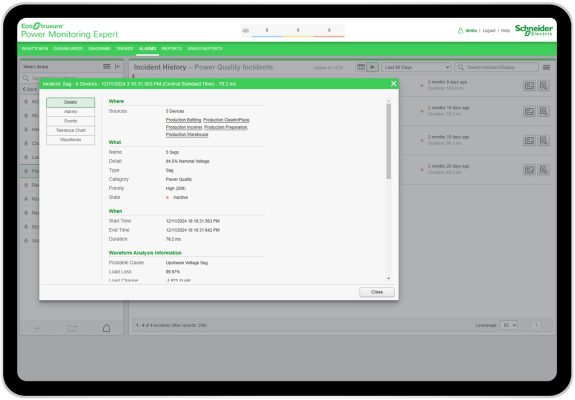The image size is (575, 400).
Task: Open the Last 90 Days dropdown
Action: (416, 67)
